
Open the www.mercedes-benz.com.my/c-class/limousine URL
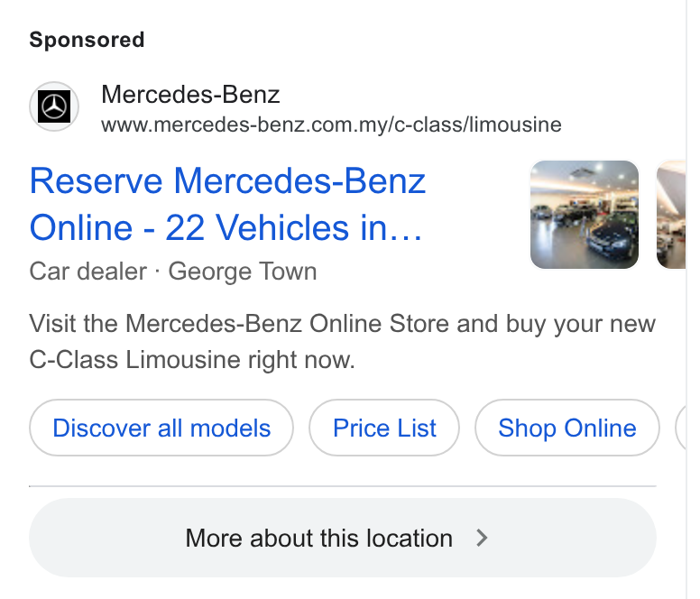pyautogui.click(x=331, y=124)
